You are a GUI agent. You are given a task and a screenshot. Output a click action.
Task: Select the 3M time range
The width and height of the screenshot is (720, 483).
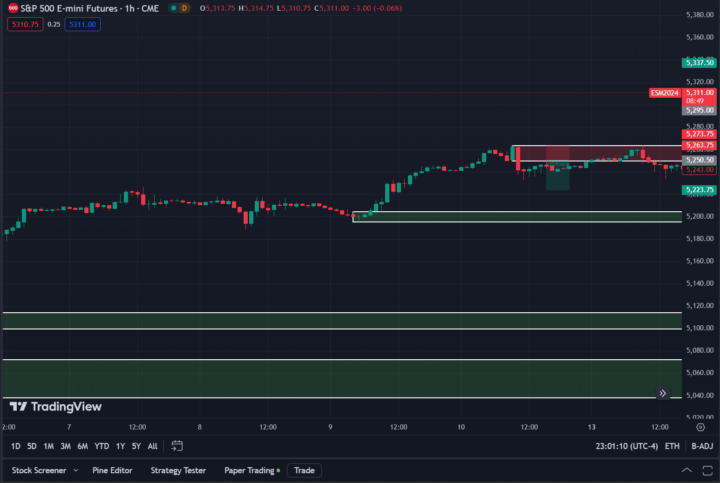pos(66,446)
